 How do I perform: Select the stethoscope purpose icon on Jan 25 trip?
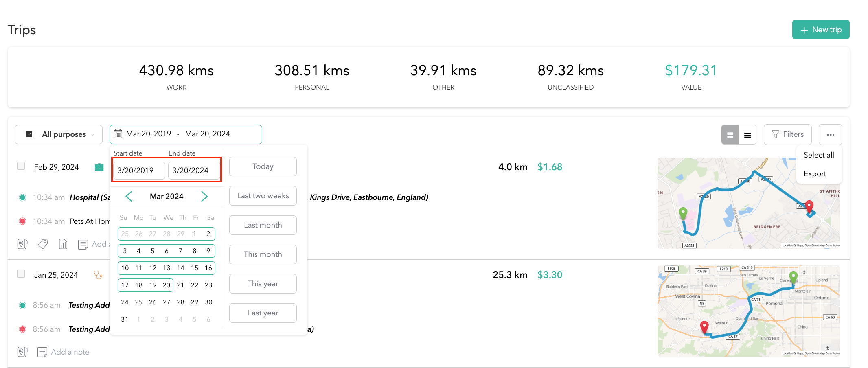(x=98, y=275)
